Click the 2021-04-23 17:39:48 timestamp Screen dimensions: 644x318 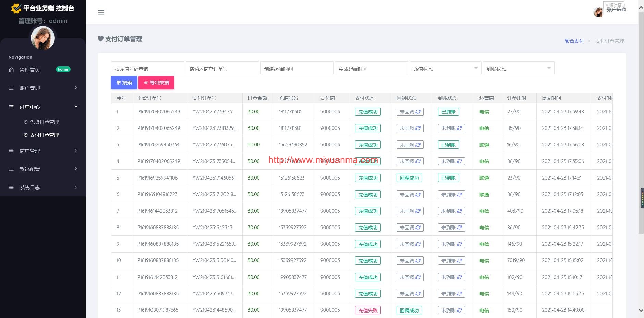coord(563,112)
